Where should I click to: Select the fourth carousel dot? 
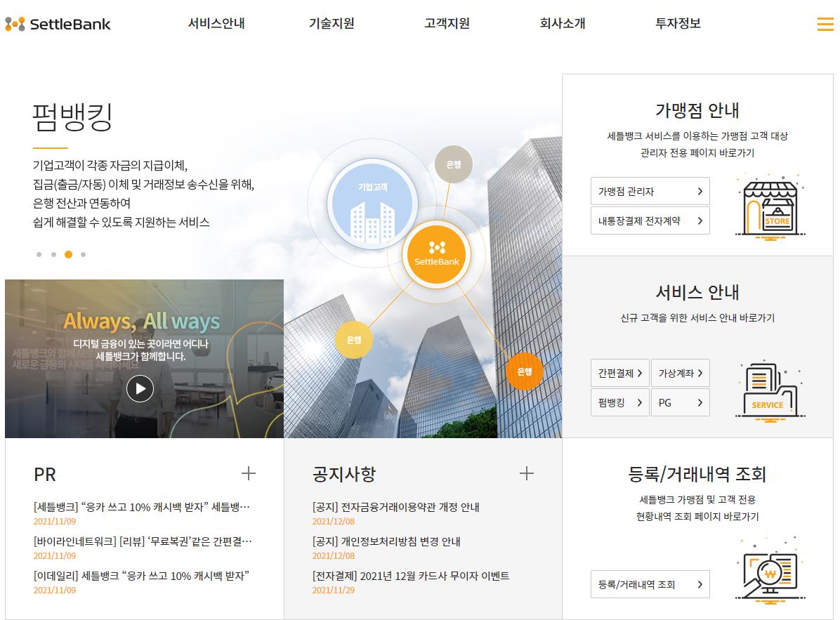click(x=83, y=254)
